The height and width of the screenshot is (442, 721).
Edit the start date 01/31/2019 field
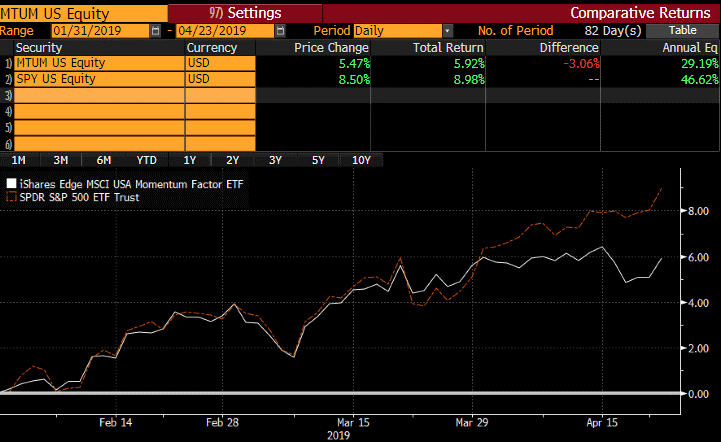click(100, 31)
